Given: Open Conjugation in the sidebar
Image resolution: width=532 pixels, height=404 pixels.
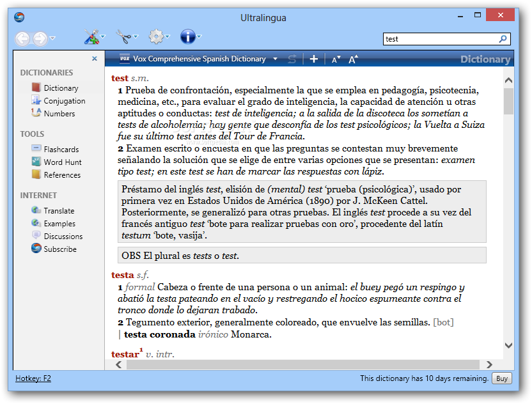Looking at the screenshot, I should pos(65,101).
